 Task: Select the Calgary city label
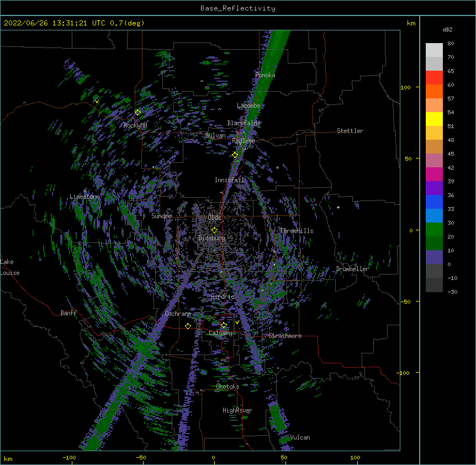pyautogui.click(x=220, y=333)
